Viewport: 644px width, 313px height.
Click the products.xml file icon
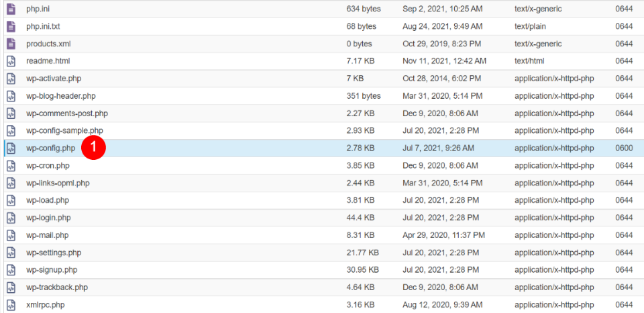[x=11, y=44]
